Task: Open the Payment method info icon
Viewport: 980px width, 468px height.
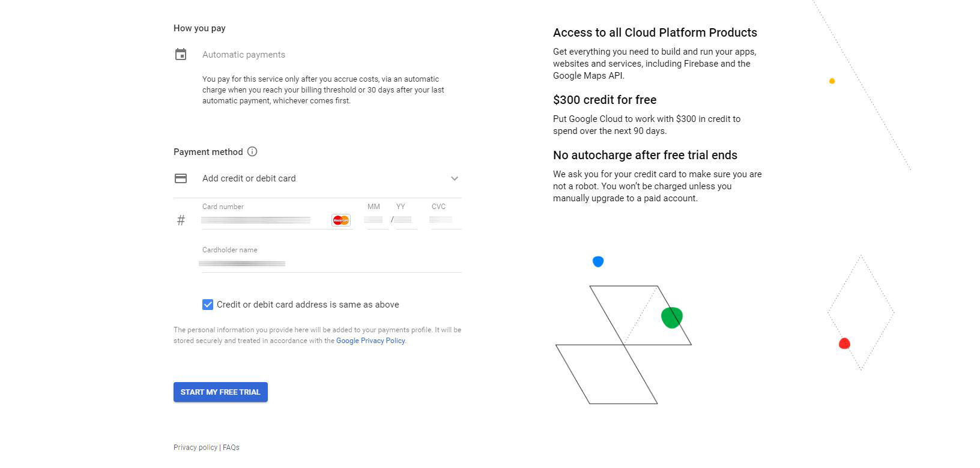Action: [x=252, y=151]
